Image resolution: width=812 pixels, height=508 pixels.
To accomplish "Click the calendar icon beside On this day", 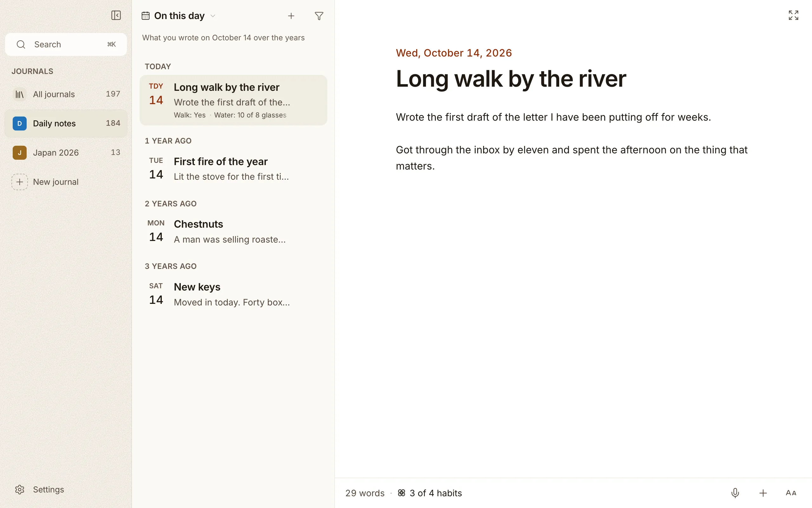I will coord(145,16).
